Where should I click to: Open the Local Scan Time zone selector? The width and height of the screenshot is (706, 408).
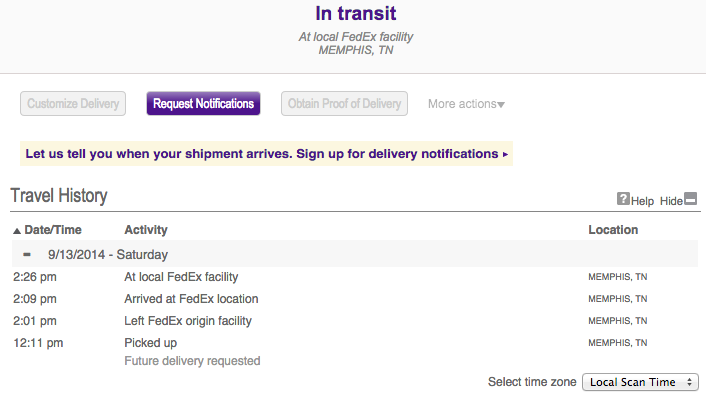(640, 382)
